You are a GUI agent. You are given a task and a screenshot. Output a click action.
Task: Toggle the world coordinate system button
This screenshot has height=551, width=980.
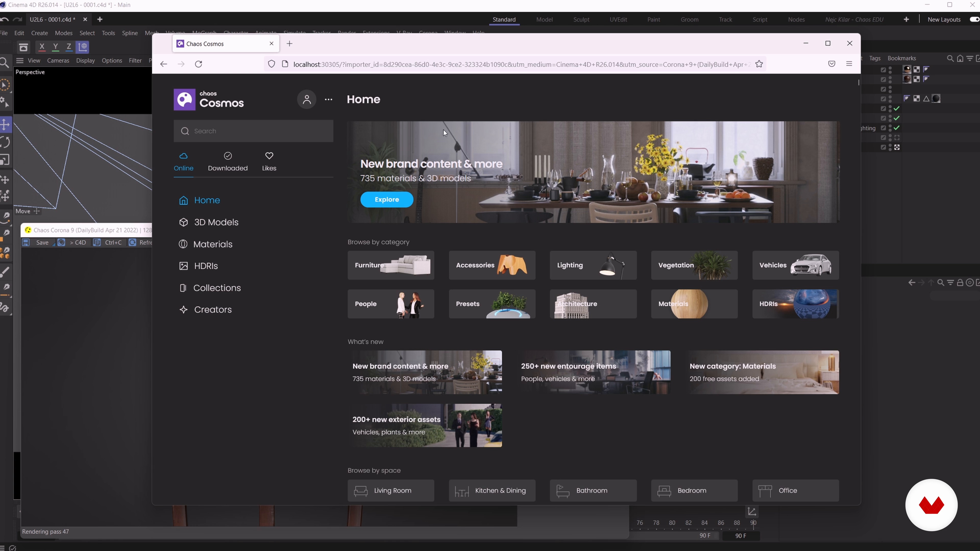pyautogui.click(x=82, y=47)
